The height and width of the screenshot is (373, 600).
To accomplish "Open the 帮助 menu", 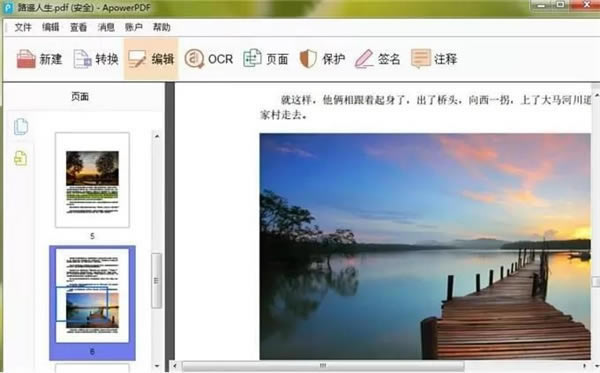I will pyautogui.click(x=161, y=27).
